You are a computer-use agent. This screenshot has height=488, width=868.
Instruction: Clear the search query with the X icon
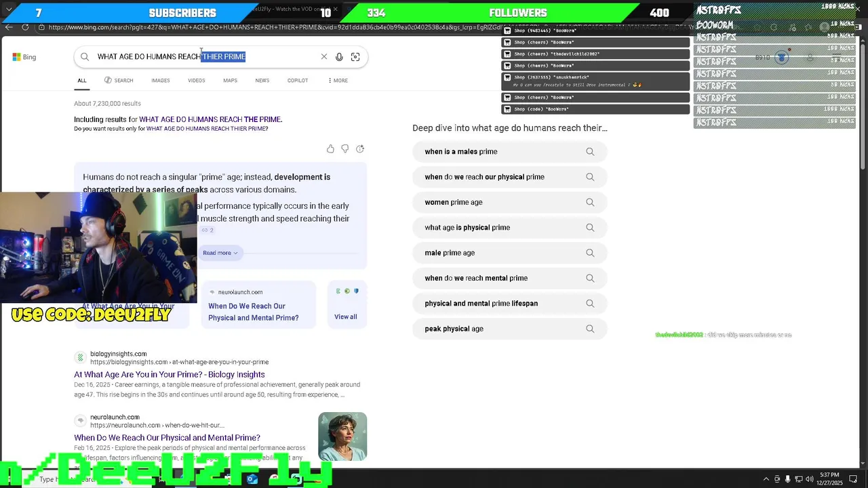(x=324, y=57)
